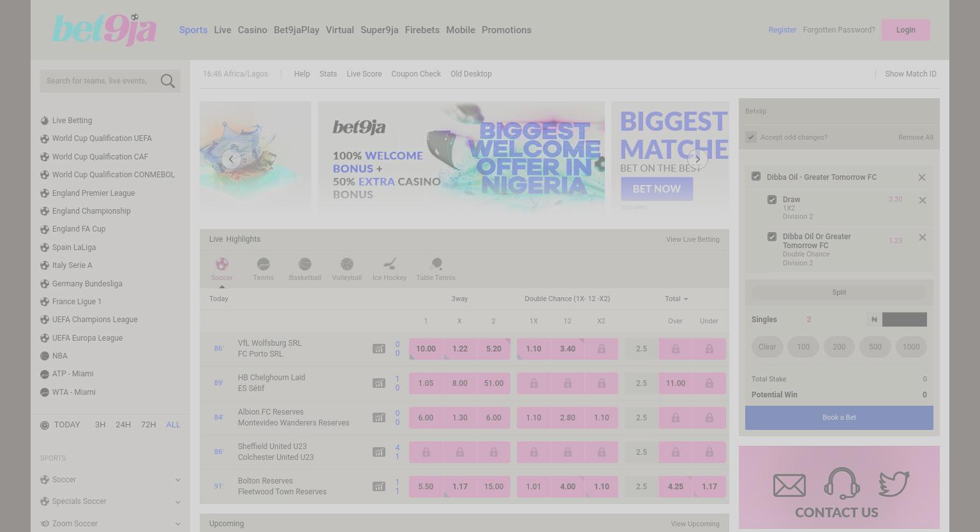The image size is (980, 532).
Task: Uncheck the Dibba Oil Or Greater Tomorrow checkbox
Action: (x=772, y=237)
